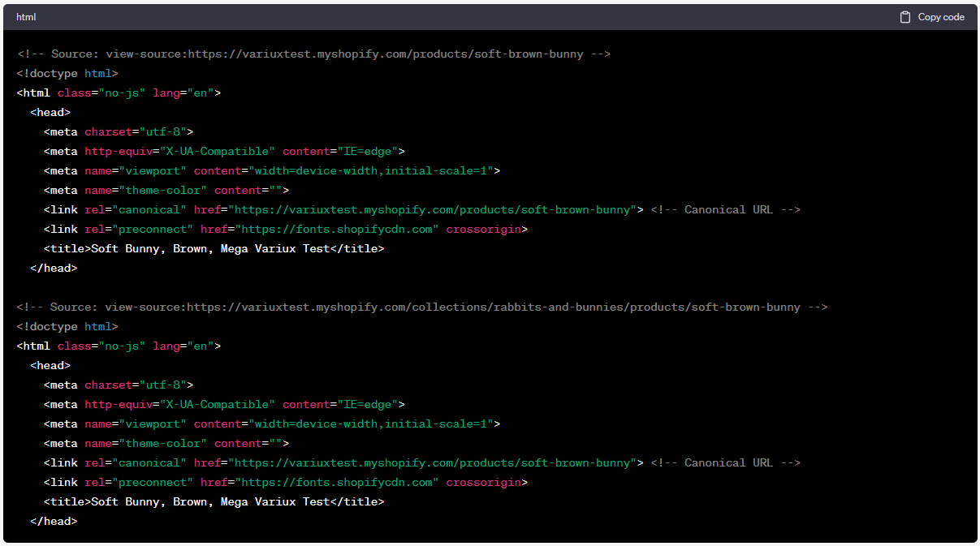Click the clipboard icon next to Copy code

(904, 17)
